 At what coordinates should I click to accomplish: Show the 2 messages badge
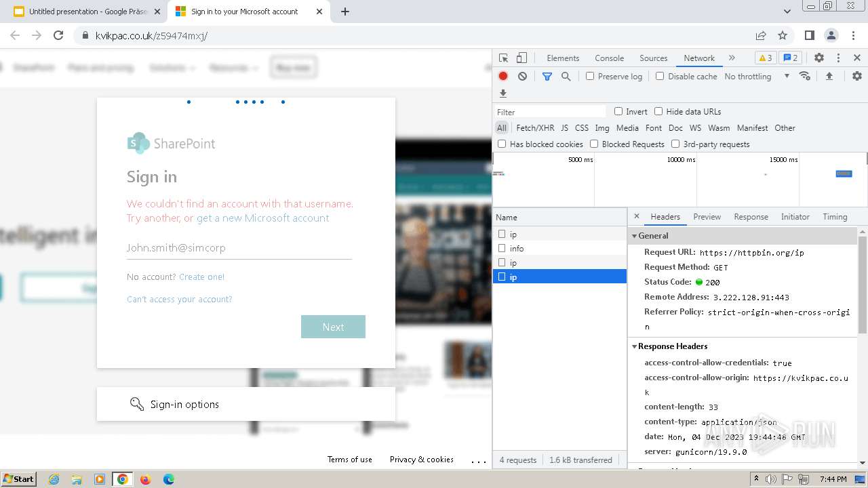pos(789,58)
